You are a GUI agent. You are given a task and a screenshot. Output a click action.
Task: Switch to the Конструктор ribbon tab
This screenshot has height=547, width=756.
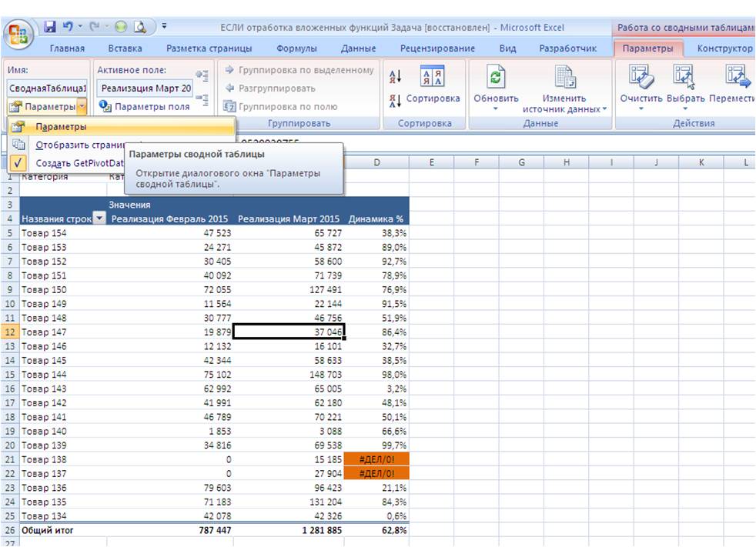[x=724, y=48]
